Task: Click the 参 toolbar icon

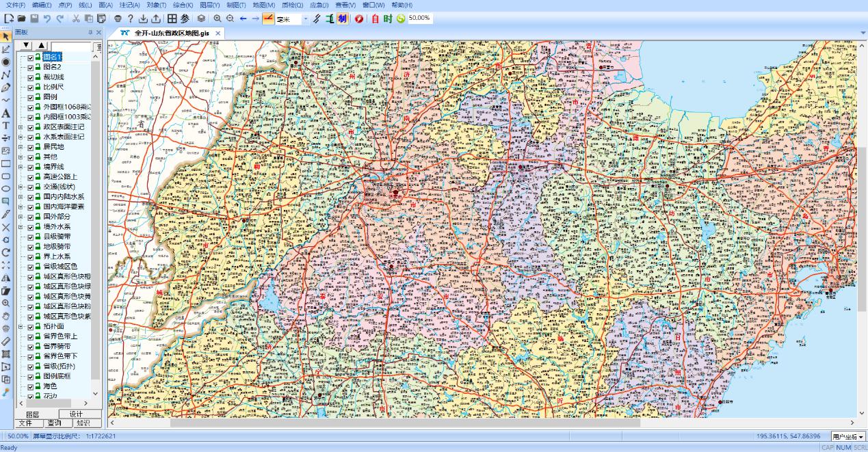Action: tap(185, 19)
